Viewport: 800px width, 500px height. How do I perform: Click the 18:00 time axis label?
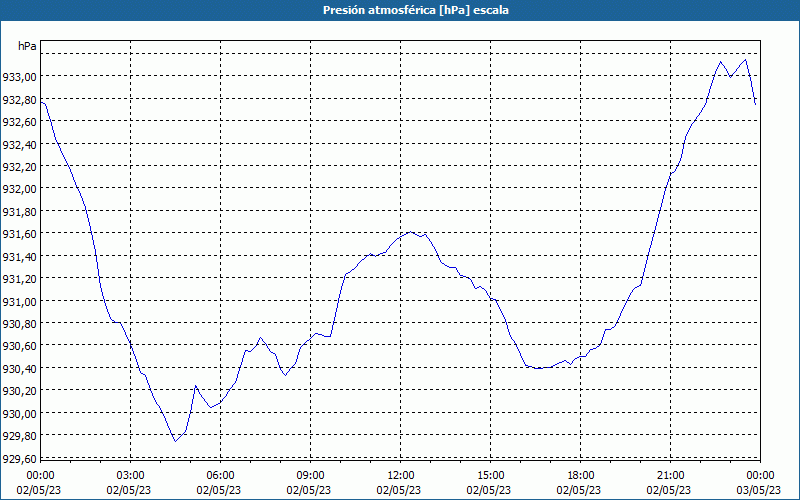(x=581, y=476)
